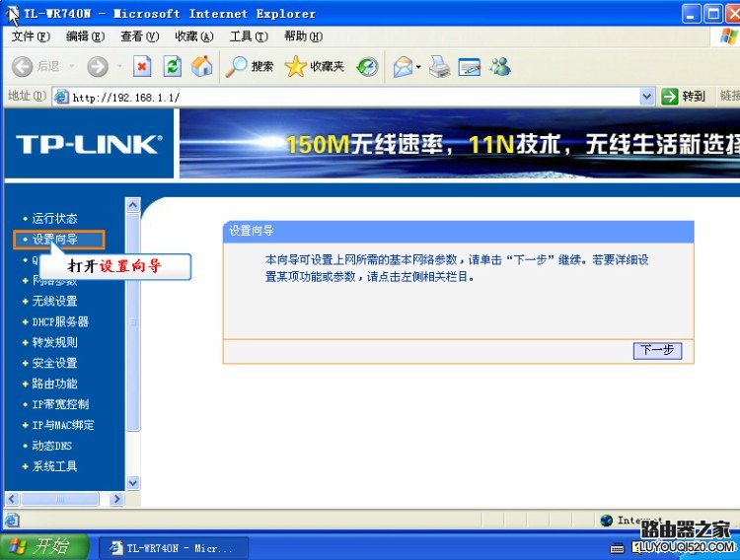Click the Internet zone globe icon
This screenshot has width=740, height=560.
tap(607, 521)
